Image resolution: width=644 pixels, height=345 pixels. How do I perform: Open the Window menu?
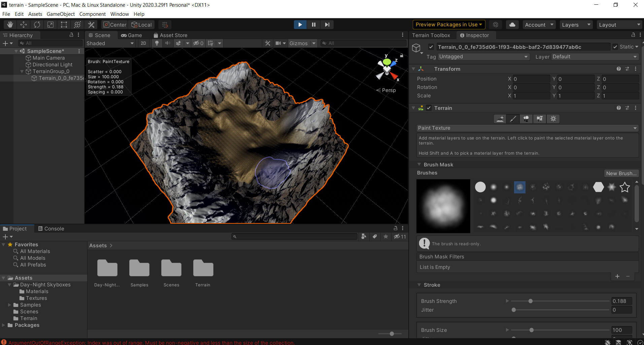pyautogui.click(x=120, y=14)
